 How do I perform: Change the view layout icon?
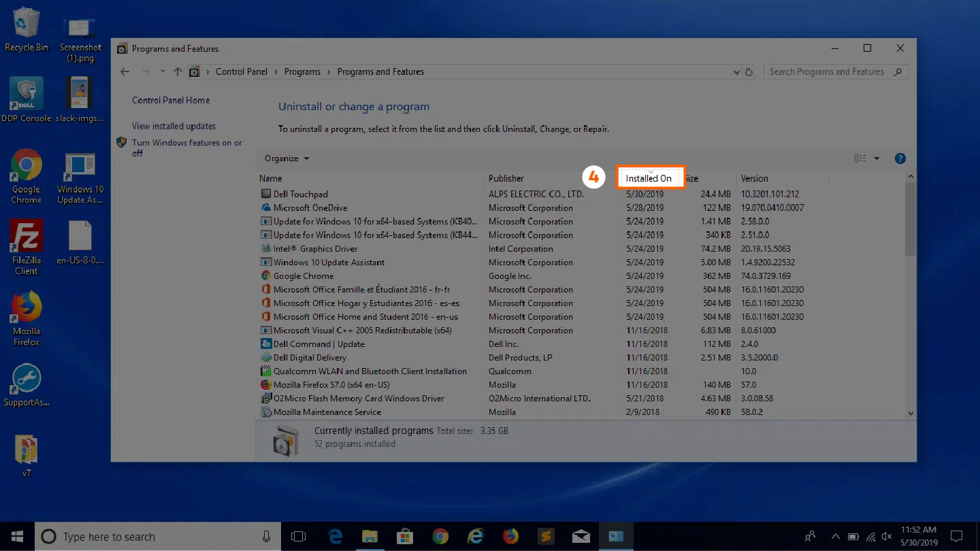click(860, 158)
